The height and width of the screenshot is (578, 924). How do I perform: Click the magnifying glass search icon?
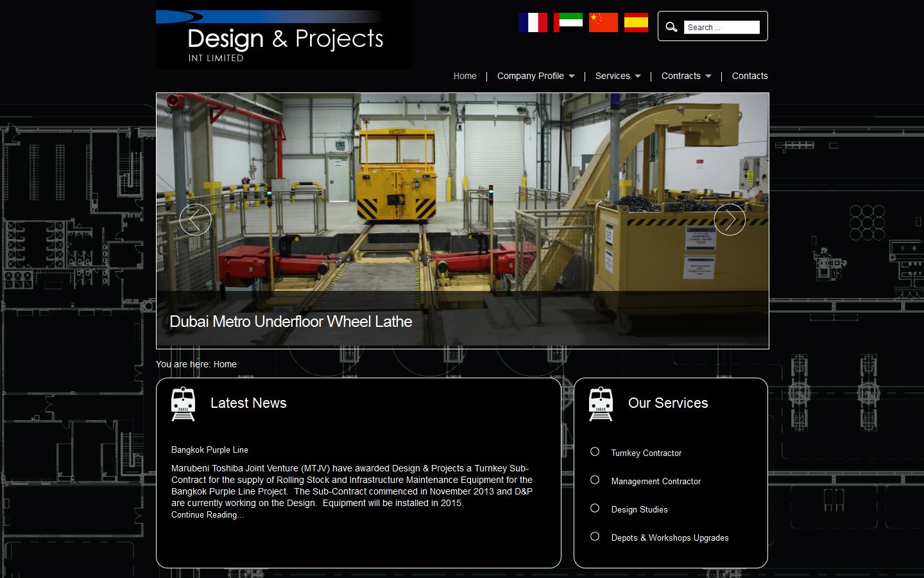(x=671, y=26)
